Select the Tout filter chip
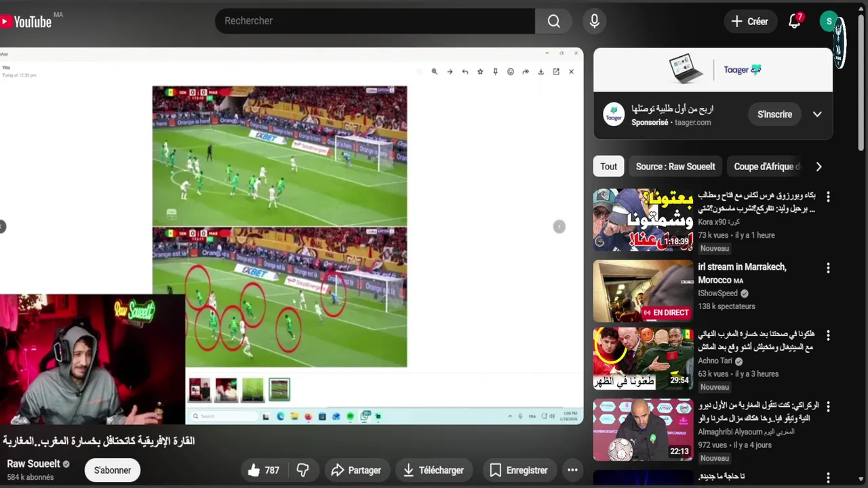 (x=609, y=167)
